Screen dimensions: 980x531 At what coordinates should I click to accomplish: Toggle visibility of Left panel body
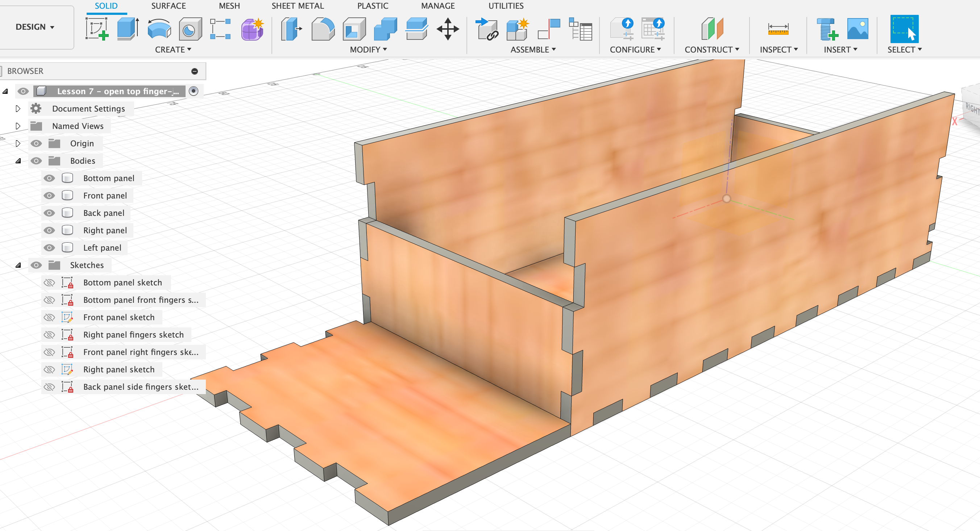49,248
